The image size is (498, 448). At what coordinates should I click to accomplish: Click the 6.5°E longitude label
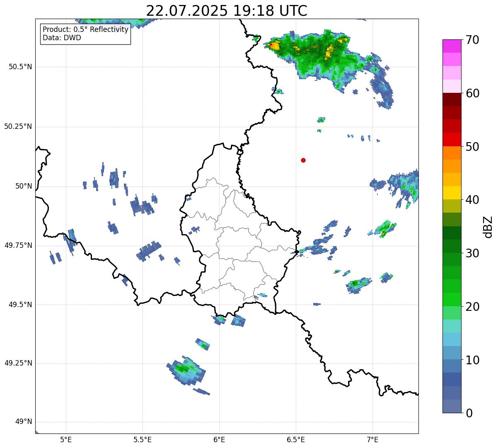(x=296, y=439)
